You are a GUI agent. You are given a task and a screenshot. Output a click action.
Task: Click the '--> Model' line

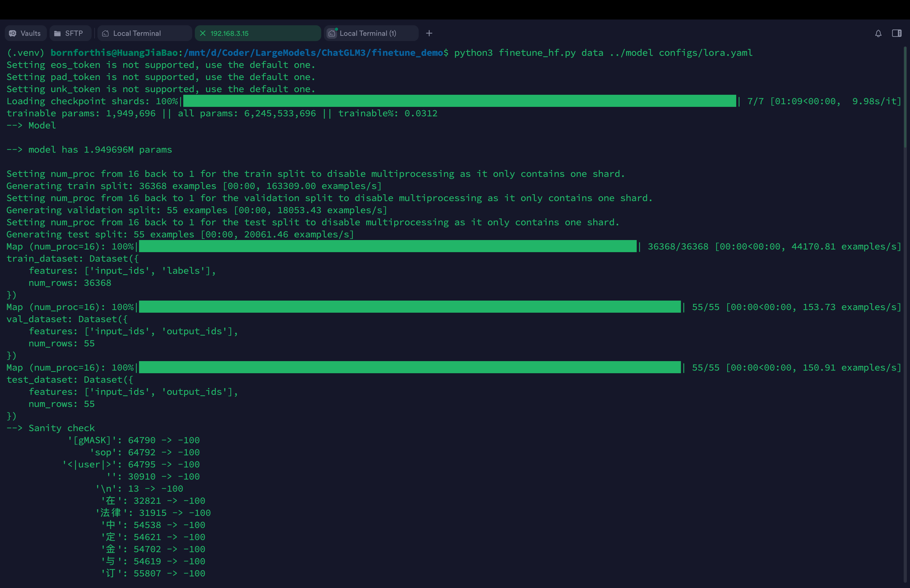point(31,125)
